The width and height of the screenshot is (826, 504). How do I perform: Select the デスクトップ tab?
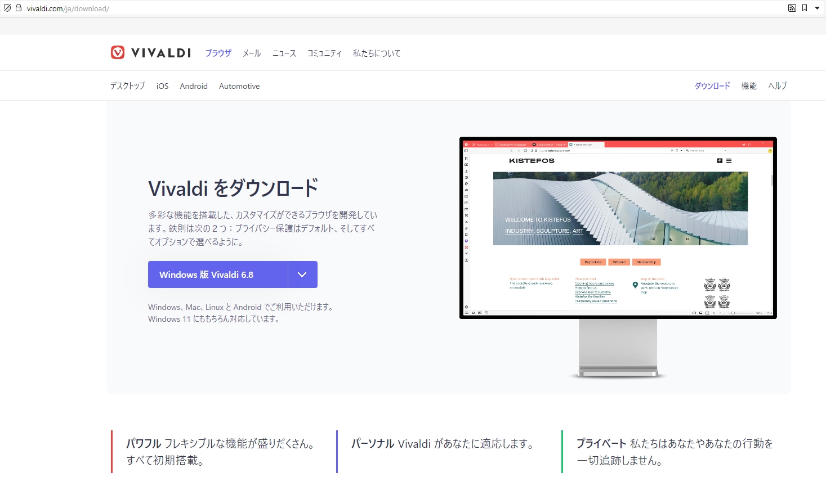coord(127,86)
